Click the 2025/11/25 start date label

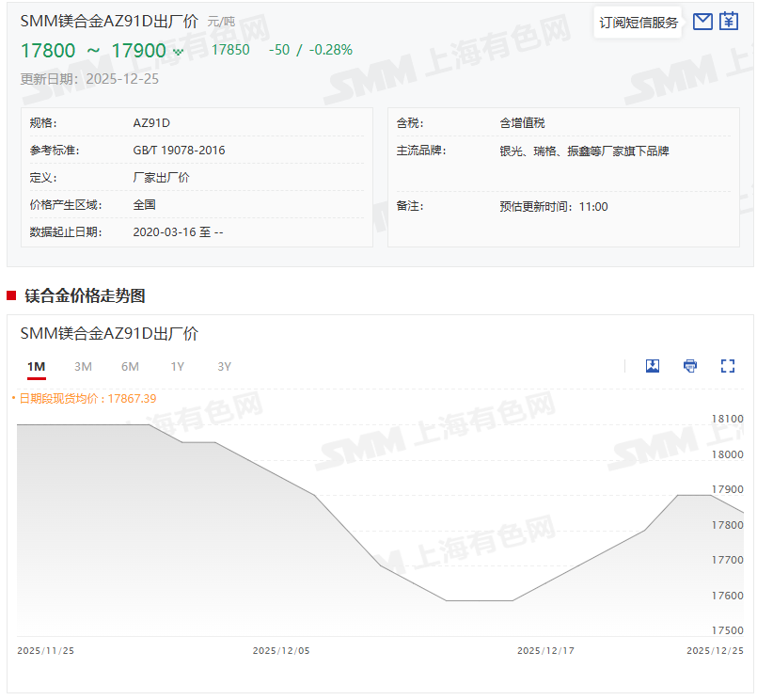[45, 650]
